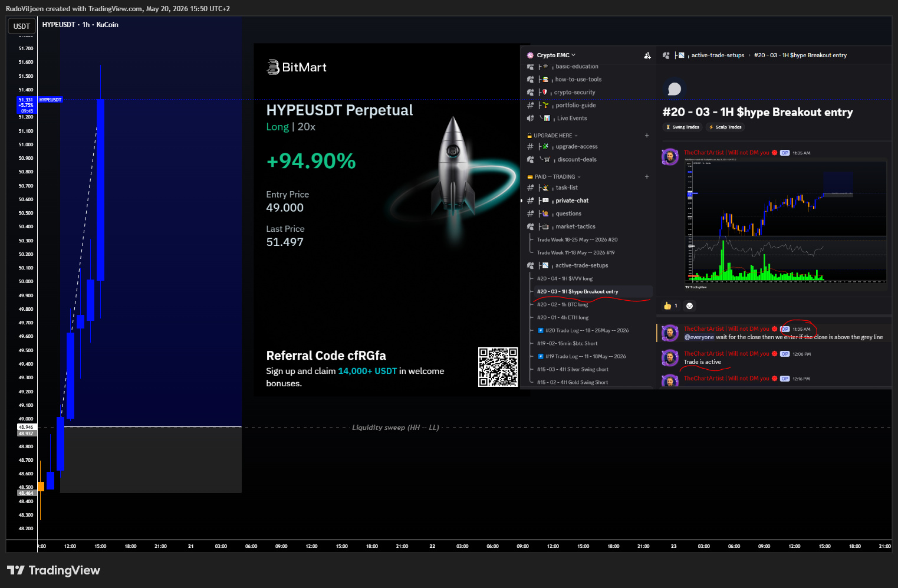The height and width of the screenshot is (588, 898).
Task: Select the Swing Trades tag
Action: point(682,127)
